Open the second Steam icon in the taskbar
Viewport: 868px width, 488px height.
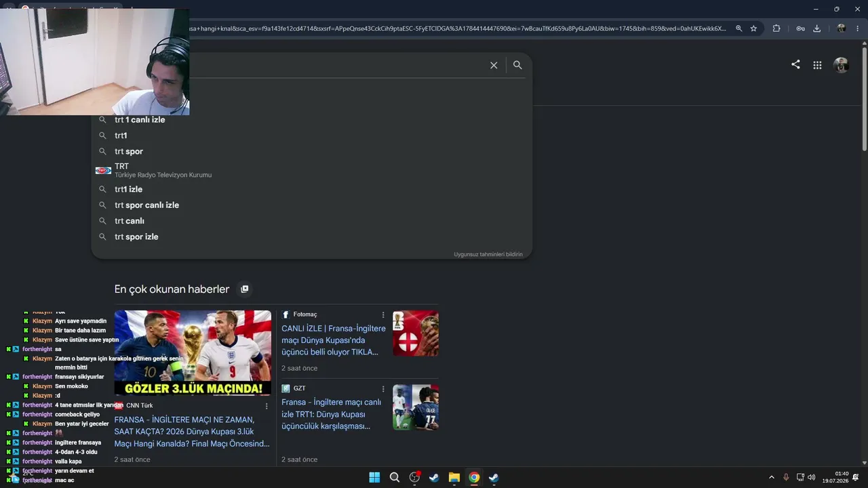pos(494,477)
